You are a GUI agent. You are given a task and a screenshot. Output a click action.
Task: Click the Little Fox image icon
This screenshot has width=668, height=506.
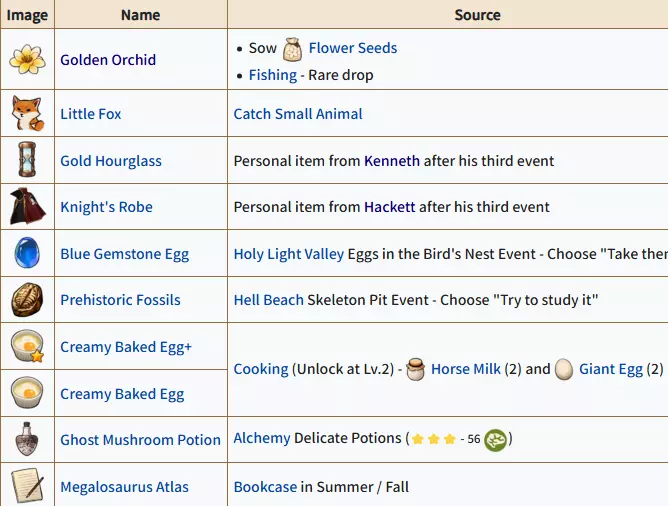click(27, 114)
